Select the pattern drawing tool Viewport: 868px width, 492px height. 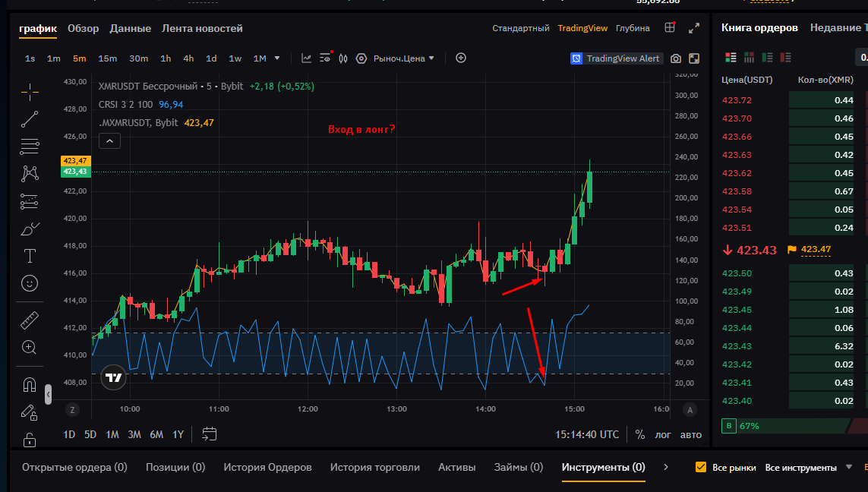pos(30,174)
